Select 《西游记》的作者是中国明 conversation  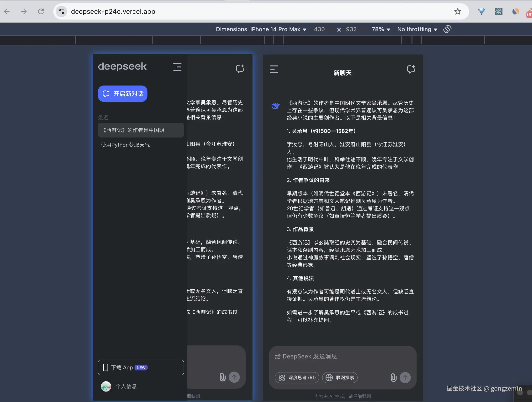point(141,130)
